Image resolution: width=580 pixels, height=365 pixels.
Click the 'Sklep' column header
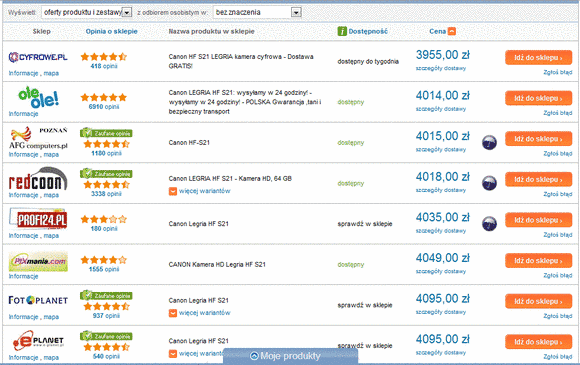(41, 31)
